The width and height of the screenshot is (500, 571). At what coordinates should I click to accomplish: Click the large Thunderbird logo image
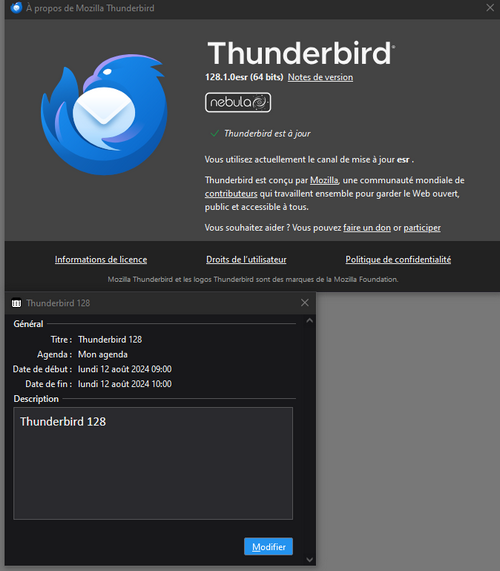click(x=104, y=115)
